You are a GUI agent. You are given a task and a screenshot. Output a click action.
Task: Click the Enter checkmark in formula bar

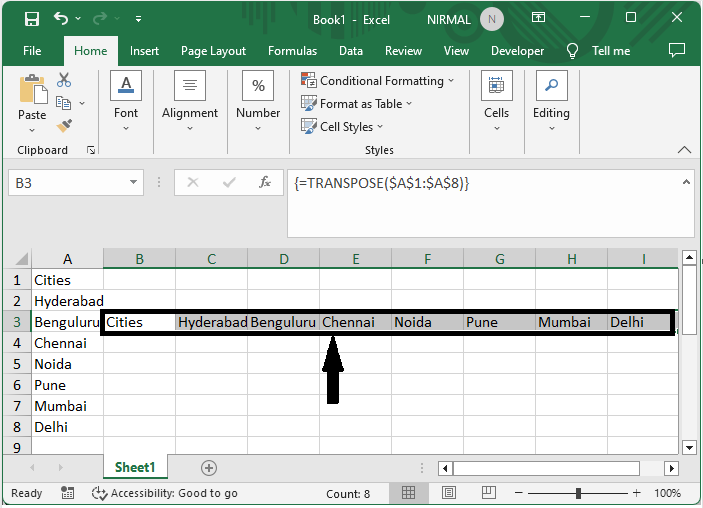pos(229,182)
